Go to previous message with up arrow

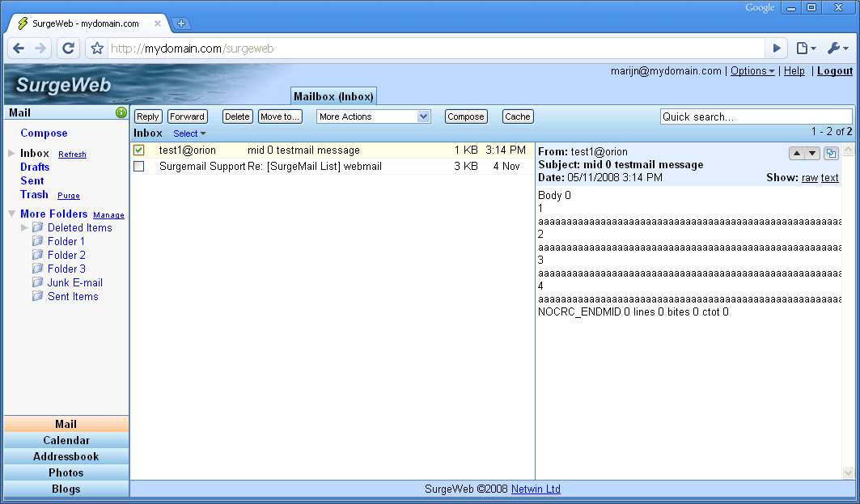[796, 154]
